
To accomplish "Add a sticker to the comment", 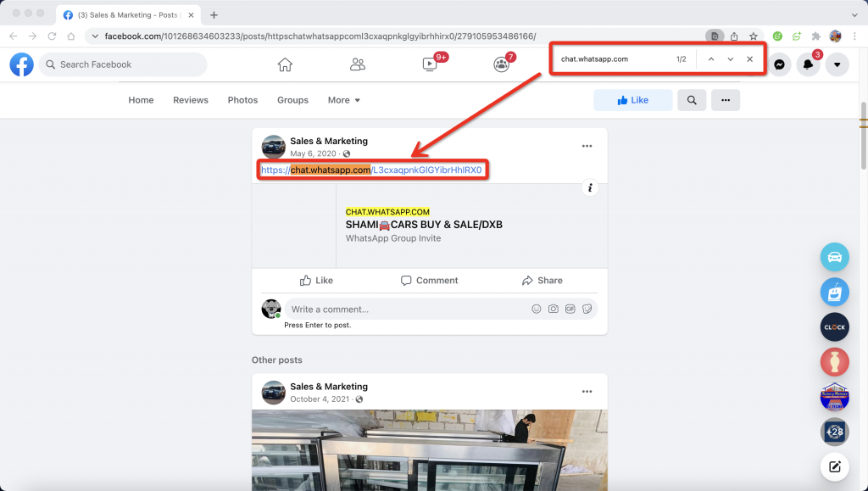I will pos(587,309).
